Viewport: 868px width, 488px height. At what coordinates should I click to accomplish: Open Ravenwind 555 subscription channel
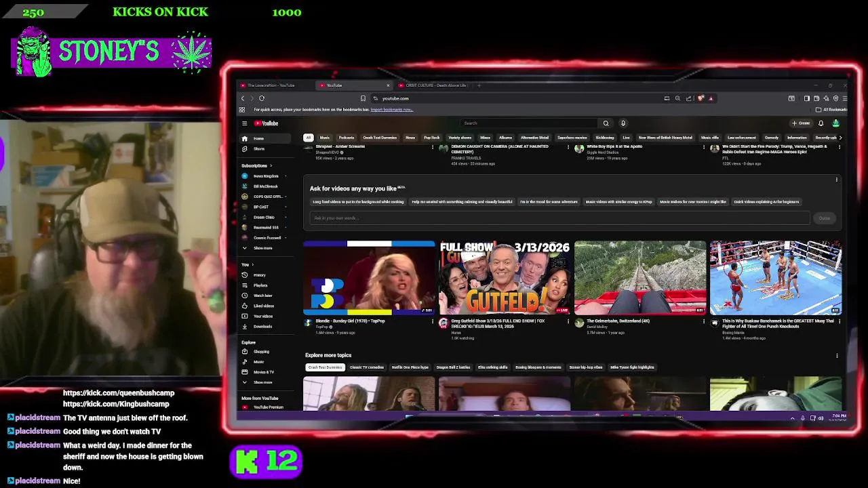point(264,228)
